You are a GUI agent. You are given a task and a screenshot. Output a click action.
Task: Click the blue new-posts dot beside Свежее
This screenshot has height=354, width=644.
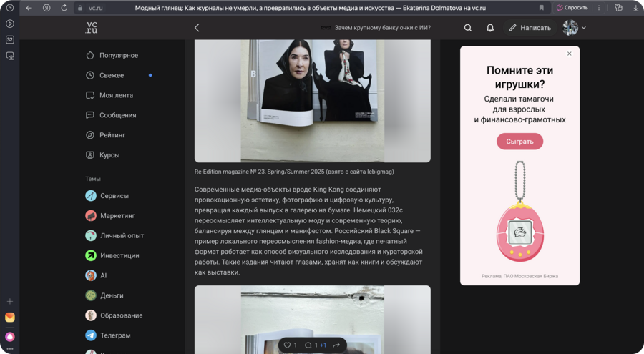[x=150, y=75]
